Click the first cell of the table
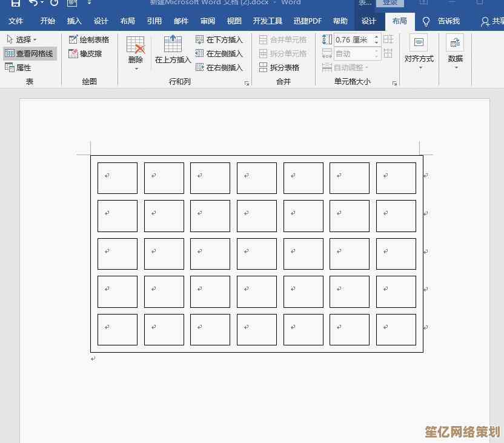 click(118, 178)
